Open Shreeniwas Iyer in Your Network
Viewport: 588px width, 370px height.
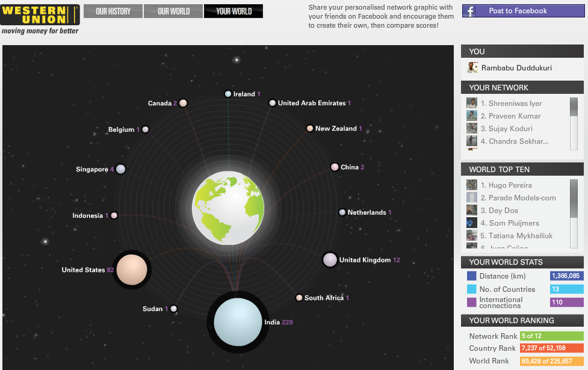coord(511,103)
